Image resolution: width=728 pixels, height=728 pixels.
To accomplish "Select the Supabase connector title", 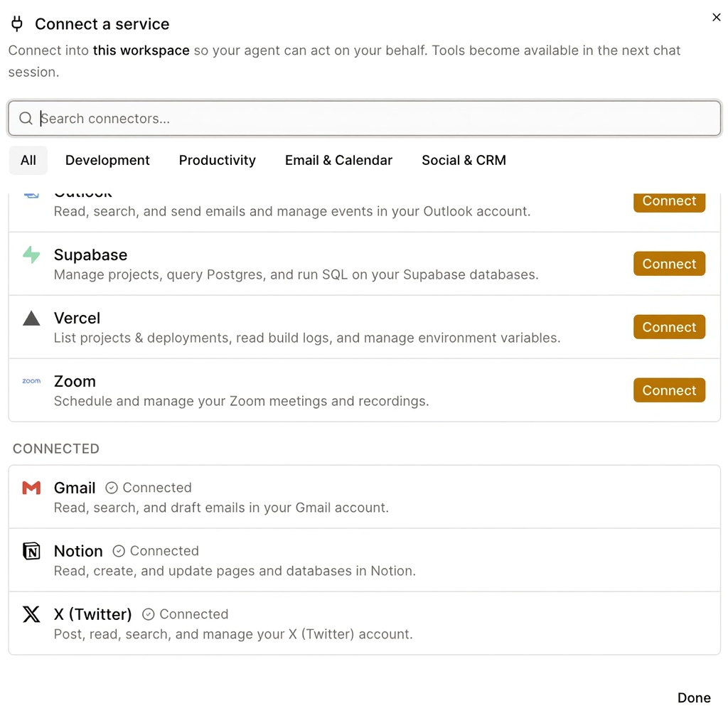I will click(x=90, y=255).
